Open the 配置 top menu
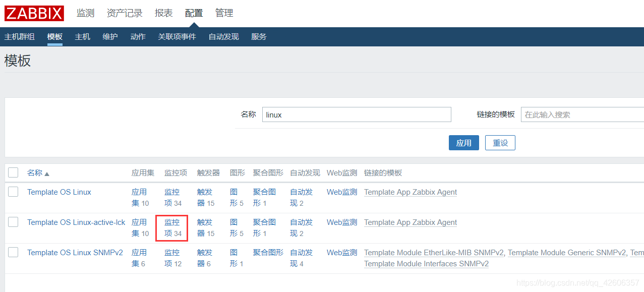This screenshot has width=644, height=292. (x=194, y=13)
